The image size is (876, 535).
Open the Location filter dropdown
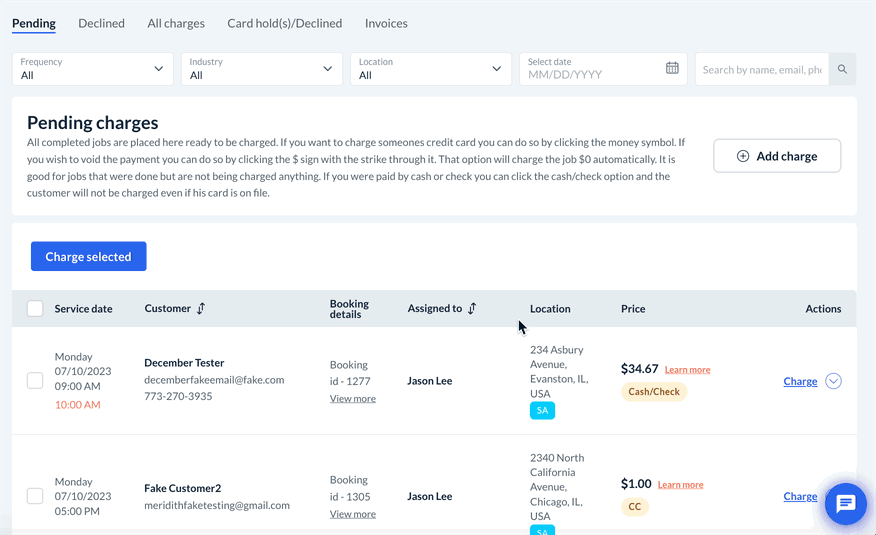[x=430, y=69]
